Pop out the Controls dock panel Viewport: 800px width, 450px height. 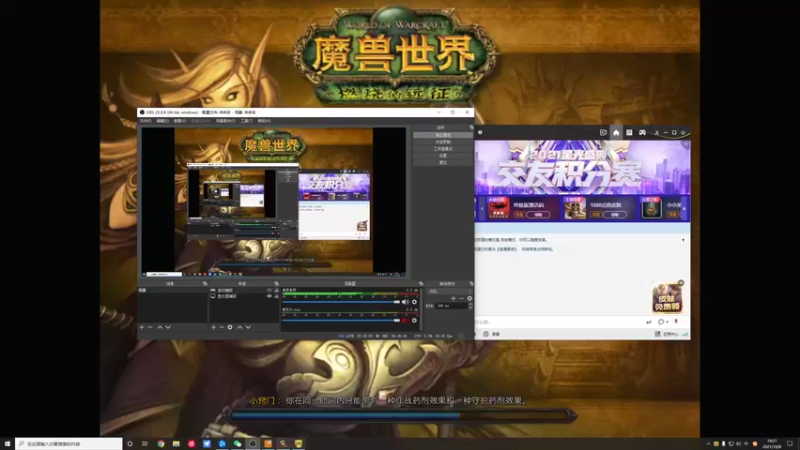[x=471, y=128]
